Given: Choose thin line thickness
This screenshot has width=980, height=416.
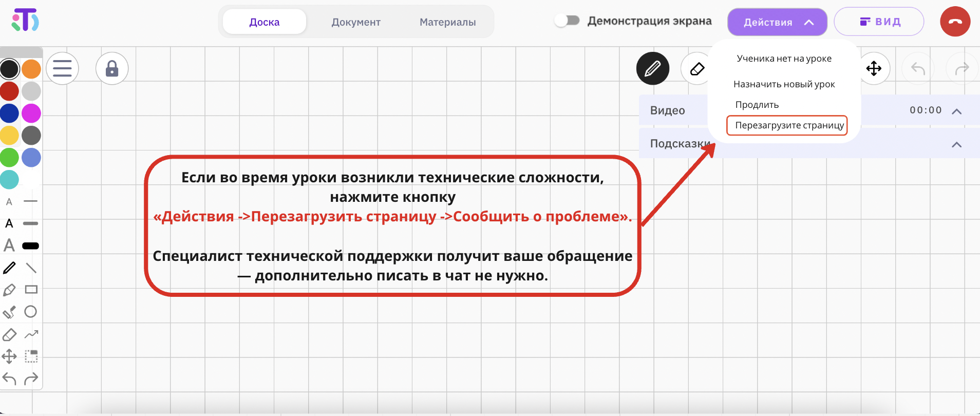Looking at the screenshot, I should coord(31,201).
